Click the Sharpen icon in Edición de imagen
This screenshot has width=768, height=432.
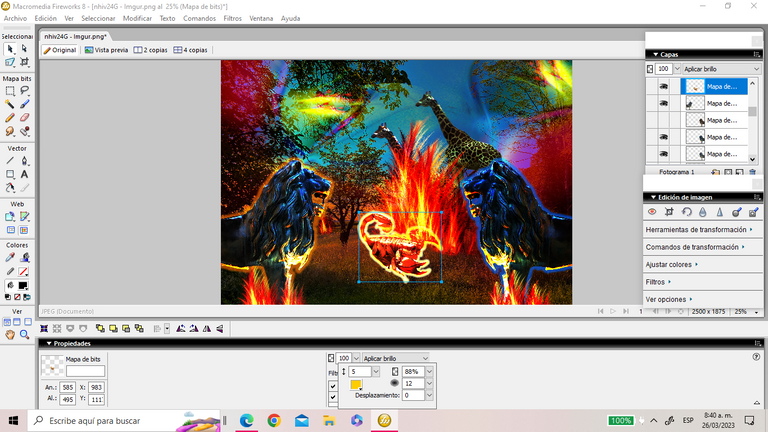[x=720, y=212]
